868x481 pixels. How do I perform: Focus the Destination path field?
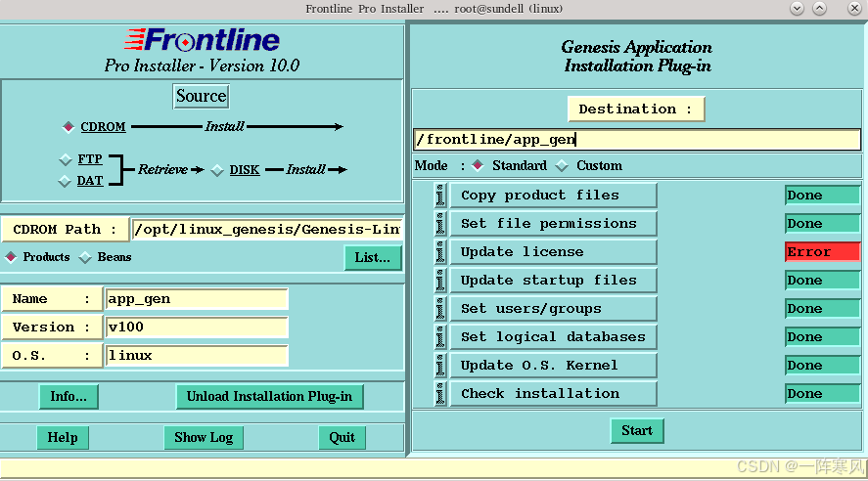pos(637,140)
